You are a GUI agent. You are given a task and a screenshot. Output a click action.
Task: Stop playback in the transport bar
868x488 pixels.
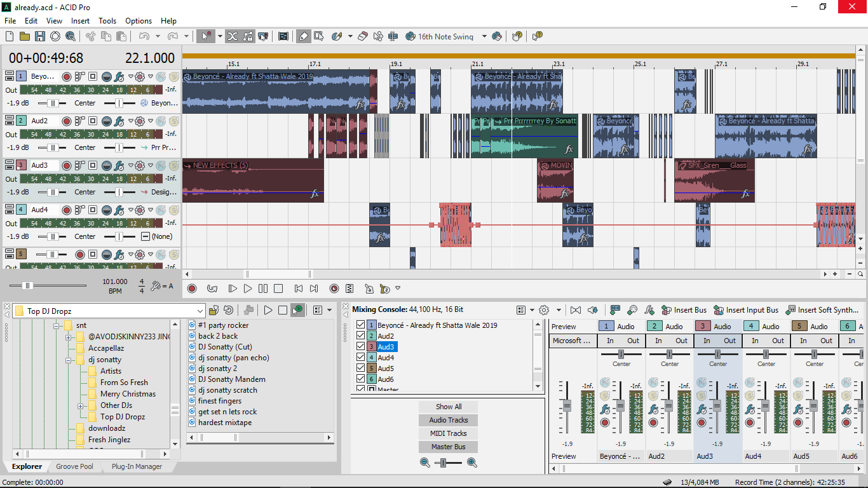tap(278, 288)
